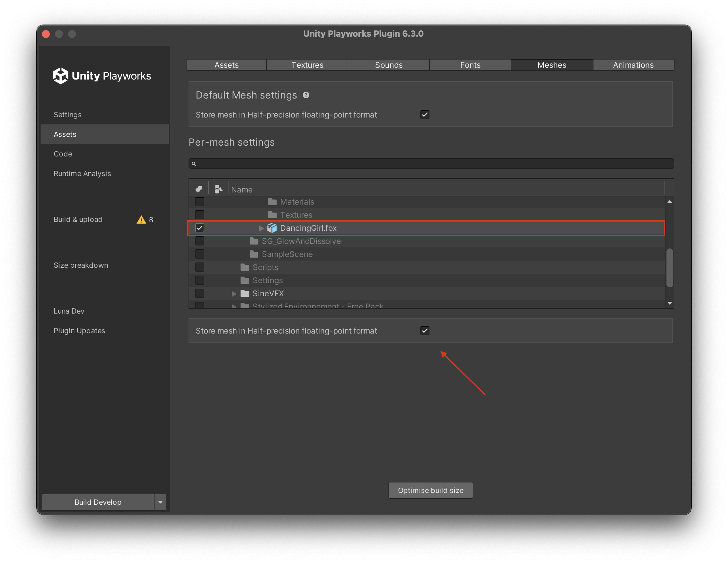Uncheck the DancingGirl.fbx row checkbox

pyautogui.click(x=200, y=228)
